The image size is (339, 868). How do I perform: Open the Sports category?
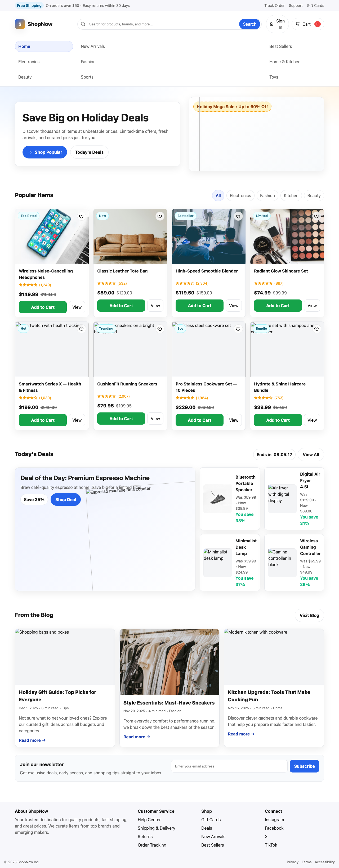click(x=87, y=77)
